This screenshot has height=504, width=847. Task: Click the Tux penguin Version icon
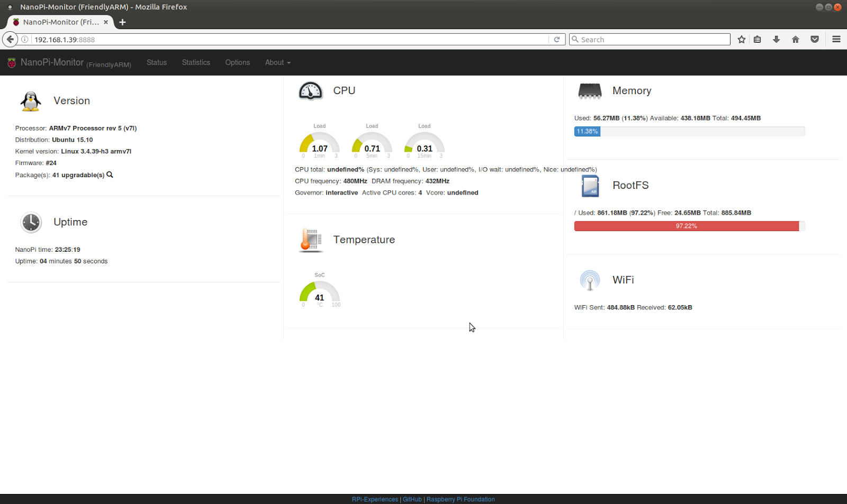[x=31, y=101]
